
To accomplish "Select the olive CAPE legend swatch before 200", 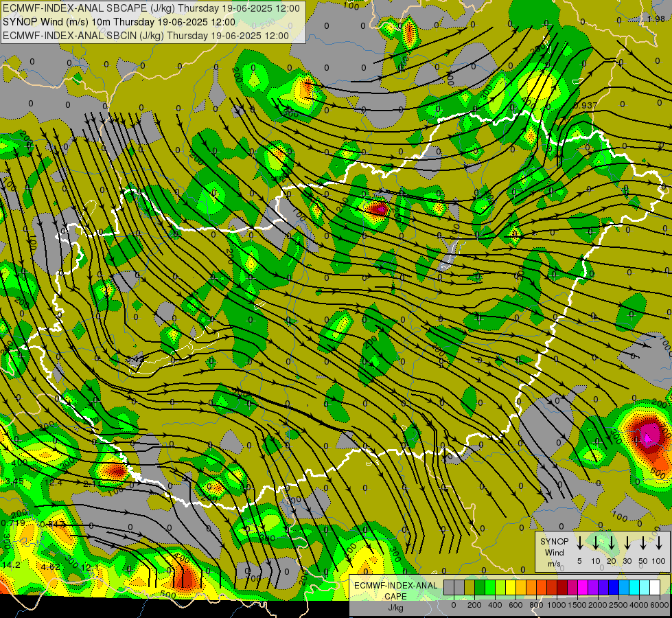I will coord(470,588).
